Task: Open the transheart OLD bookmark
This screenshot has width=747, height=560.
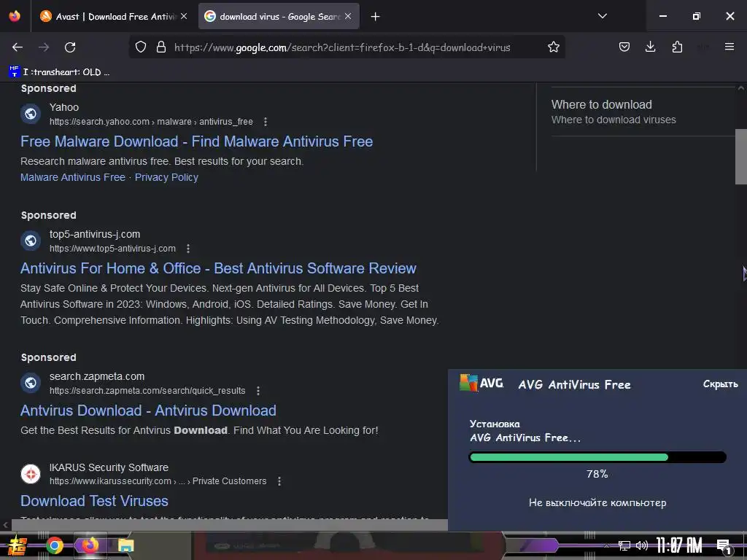Action: point(60,72)
